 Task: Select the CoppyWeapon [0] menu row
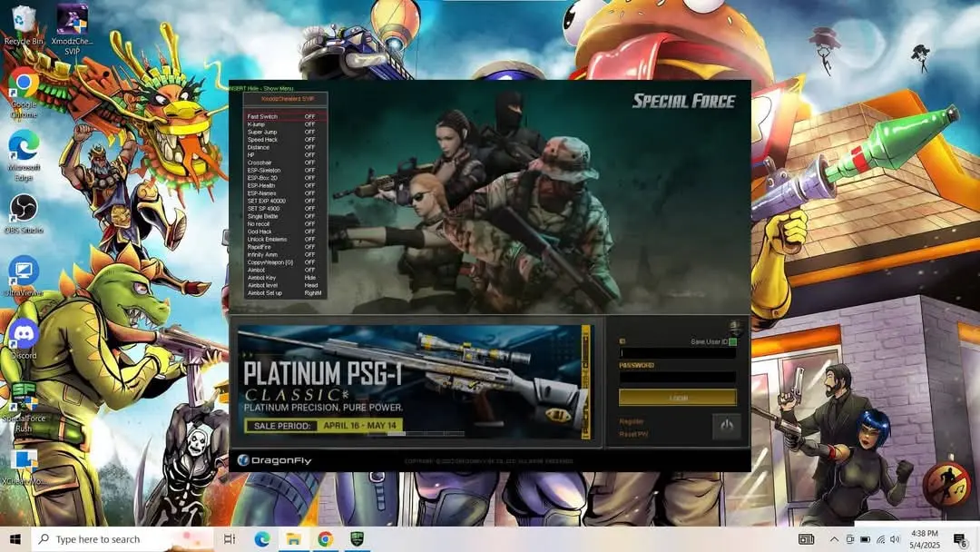point(285,262)
